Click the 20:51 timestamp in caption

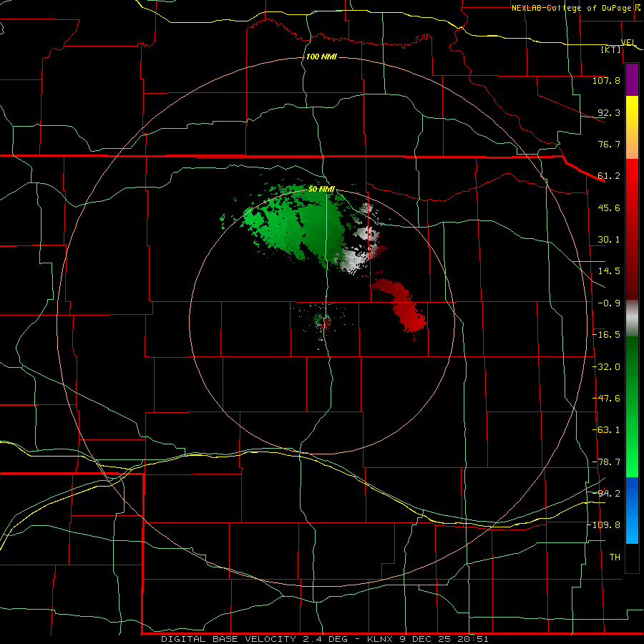(x=473, y=639)
